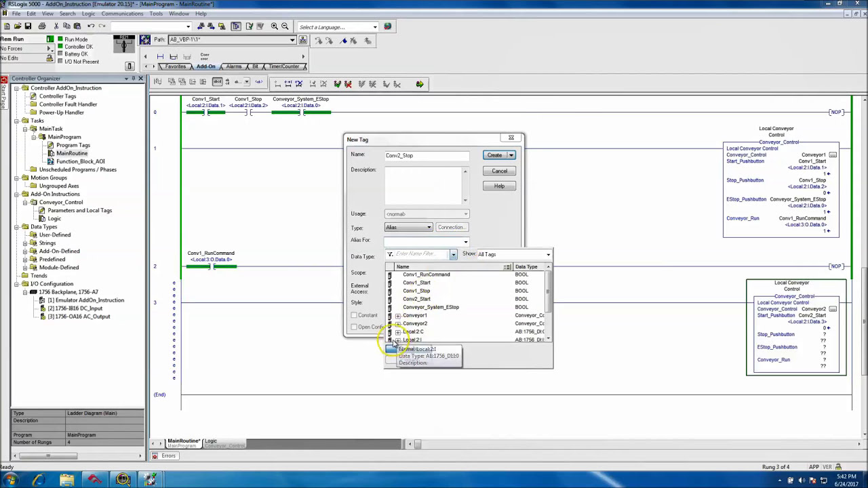Click the key switch controller mode icon

coord(124,45)
